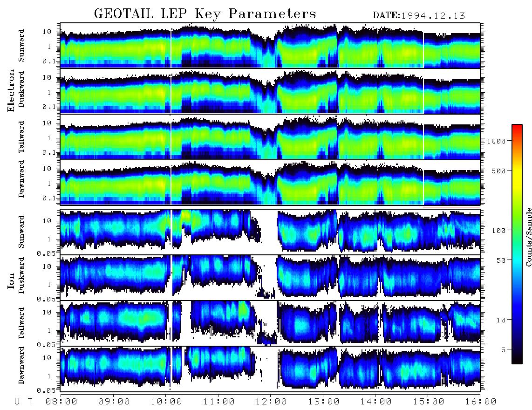This screenshot has width=532, height=410.
Task: Click the U T axis label
Action: pyautogui.click(x=23, y=402)
